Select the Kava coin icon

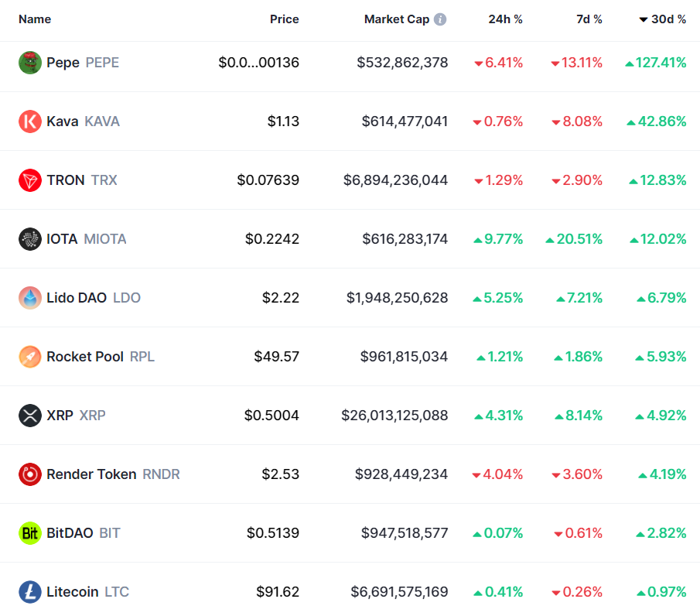[x=29, y=121]
